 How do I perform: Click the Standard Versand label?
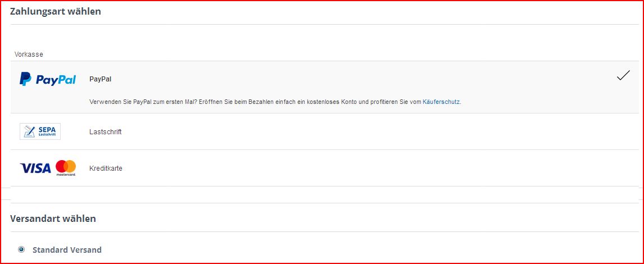tap(67, 250)
